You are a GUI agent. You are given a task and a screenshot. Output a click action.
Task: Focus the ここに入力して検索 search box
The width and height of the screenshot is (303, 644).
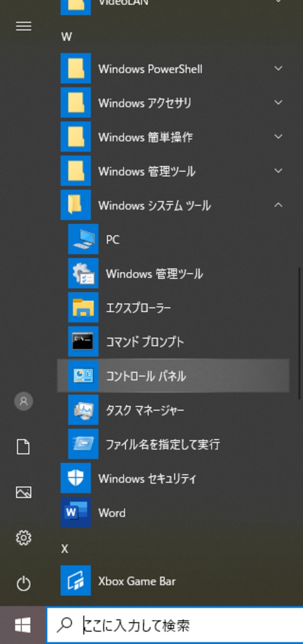point(175,625)
